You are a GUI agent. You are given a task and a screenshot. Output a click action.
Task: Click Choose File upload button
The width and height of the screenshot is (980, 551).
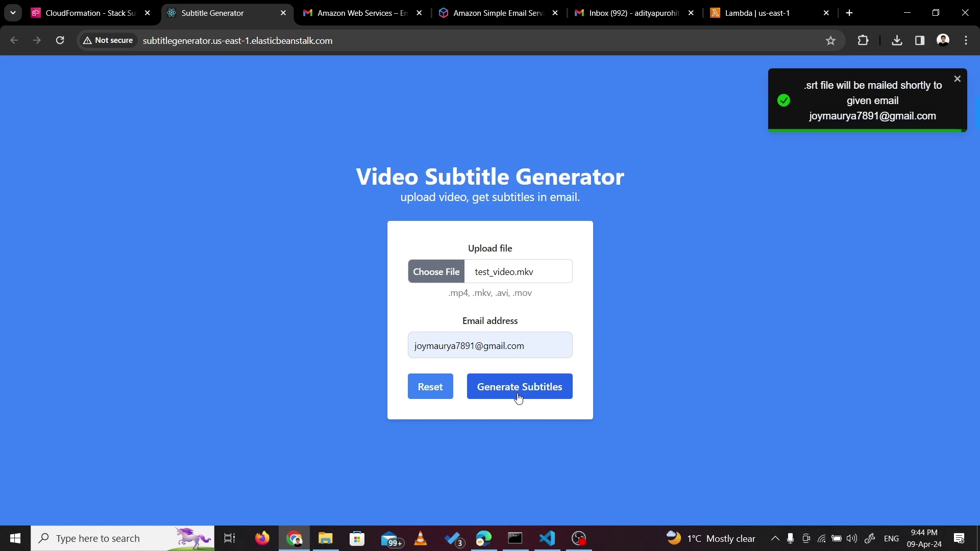point(436,271)
